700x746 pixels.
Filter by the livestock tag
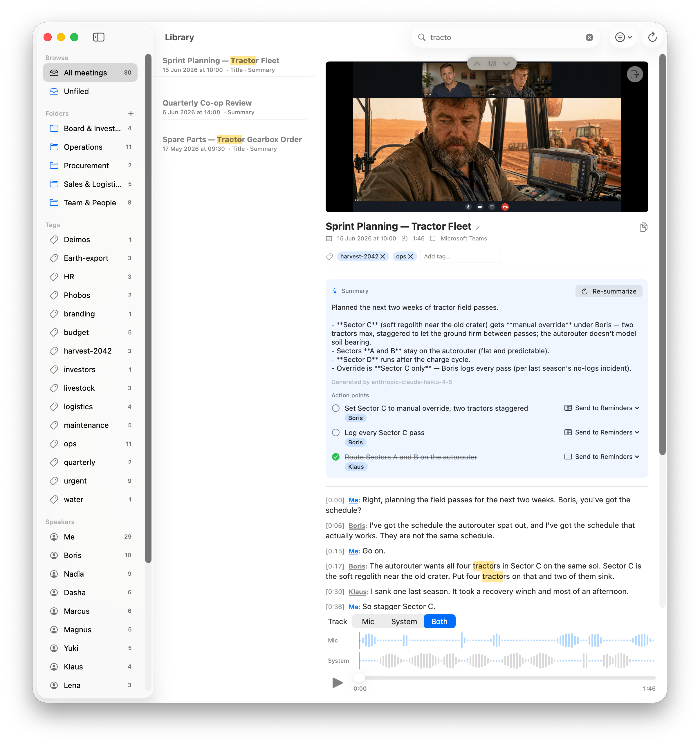pyautogui.click(x=90, y=388)
